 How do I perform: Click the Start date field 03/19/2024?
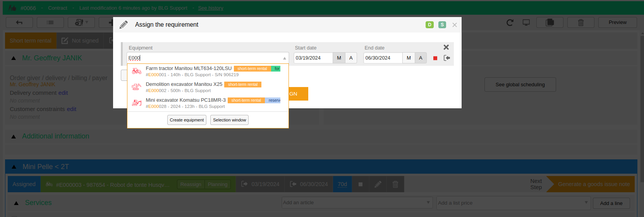tap(313, 58)
